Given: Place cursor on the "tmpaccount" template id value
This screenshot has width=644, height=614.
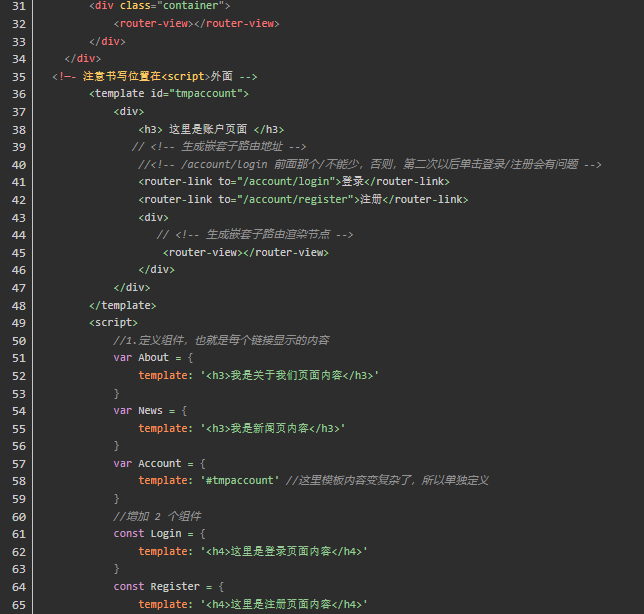Looking at the screenshot, I should coord(207,93).
